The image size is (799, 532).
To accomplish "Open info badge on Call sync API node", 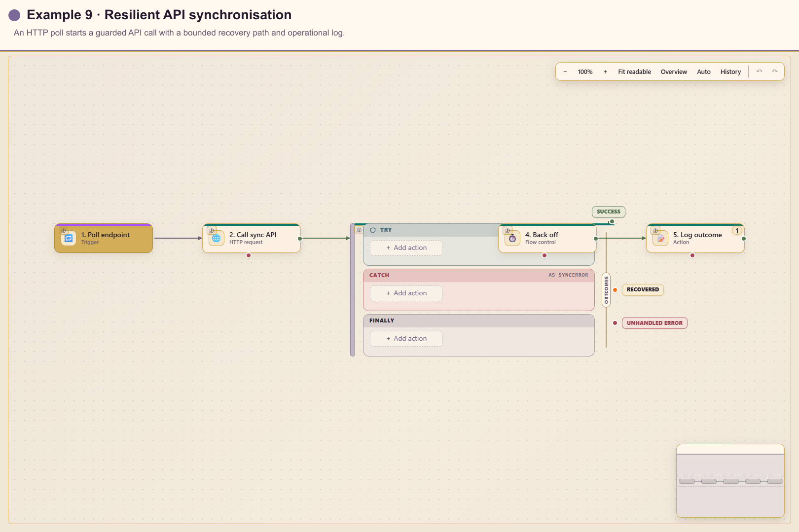I will click(212, 231).
